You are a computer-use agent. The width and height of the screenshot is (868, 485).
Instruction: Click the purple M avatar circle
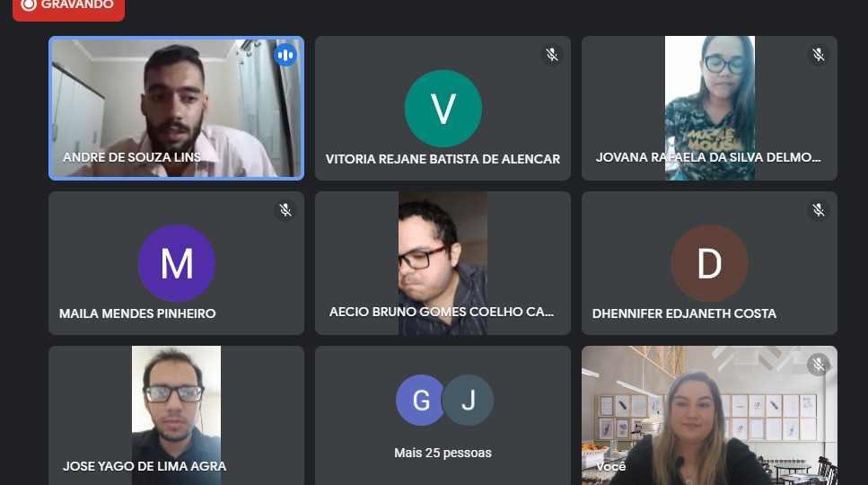coord(177,263)
